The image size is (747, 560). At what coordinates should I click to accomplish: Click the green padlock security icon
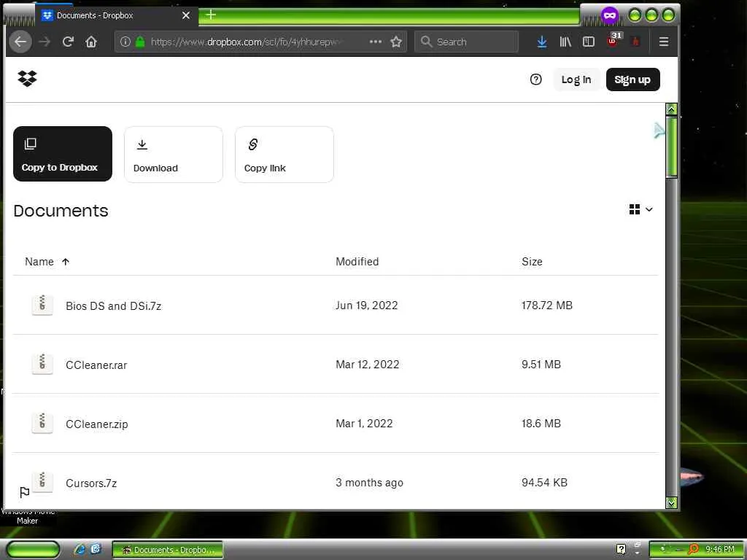[x=140, y=42]
